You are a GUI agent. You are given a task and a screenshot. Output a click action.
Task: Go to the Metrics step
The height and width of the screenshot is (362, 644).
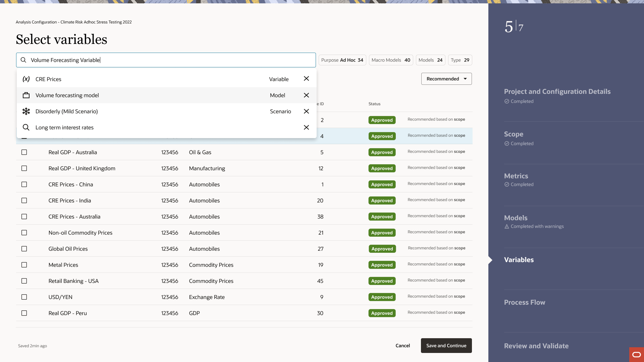pos(516,176)
